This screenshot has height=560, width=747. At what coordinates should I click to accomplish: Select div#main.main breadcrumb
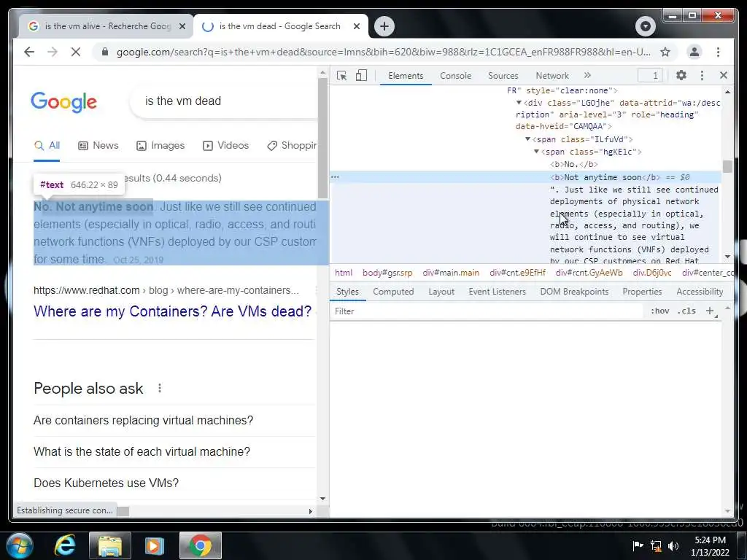(x=451, y=273)
